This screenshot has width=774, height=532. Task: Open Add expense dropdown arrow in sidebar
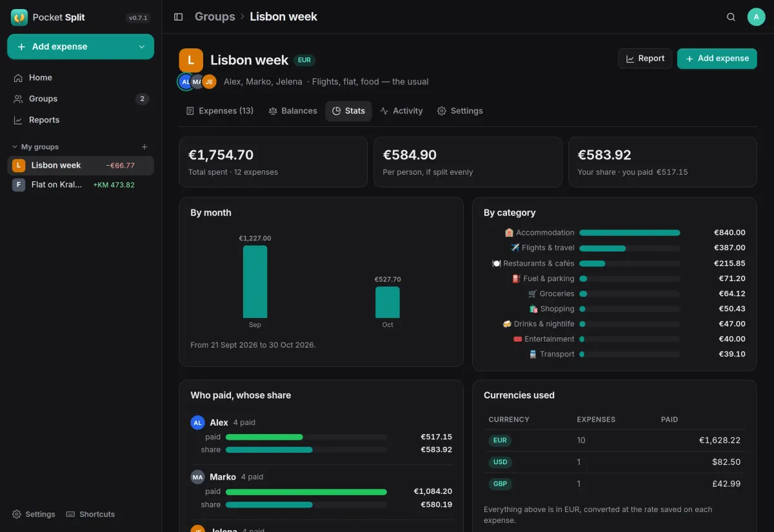(142, 47)
